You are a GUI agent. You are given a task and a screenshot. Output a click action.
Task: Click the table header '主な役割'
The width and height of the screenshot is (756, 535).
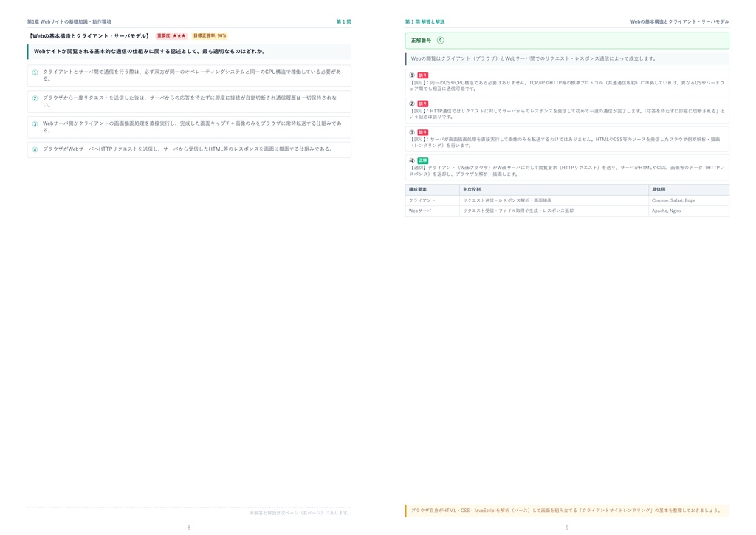(x=554, y=190)
